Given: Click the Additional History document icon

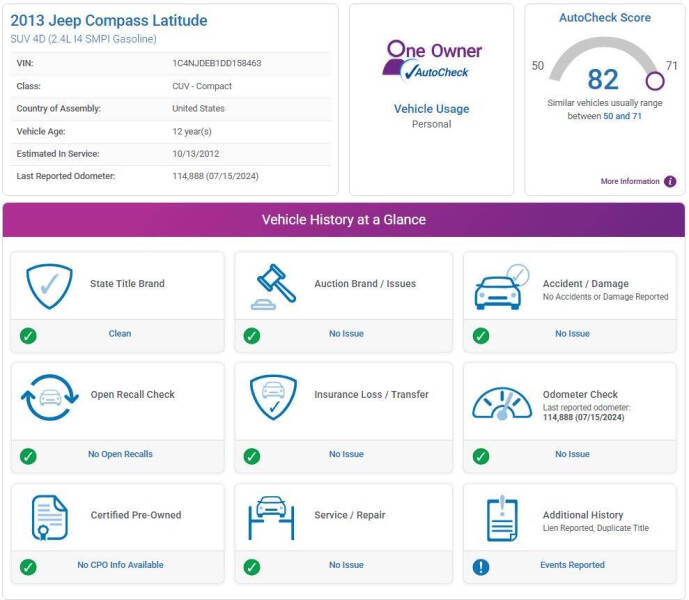Looking at the screenshot, I should 501,518.
